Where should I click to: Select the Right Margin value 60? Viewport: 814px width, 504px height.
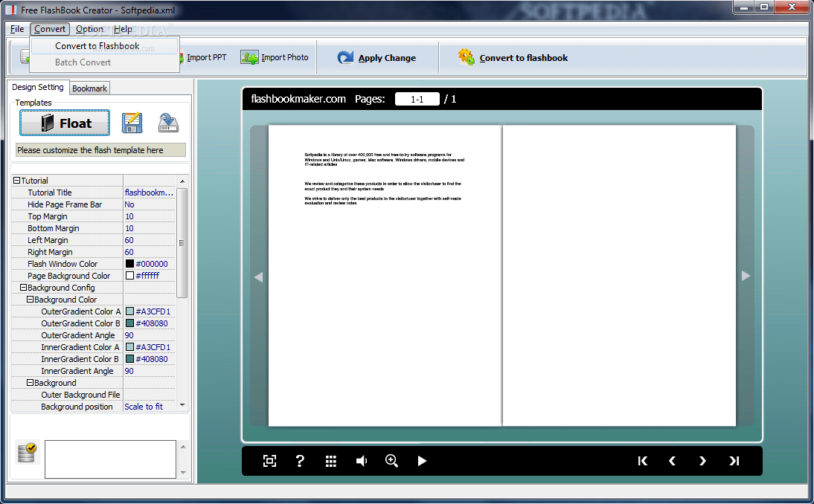[149, 252]
